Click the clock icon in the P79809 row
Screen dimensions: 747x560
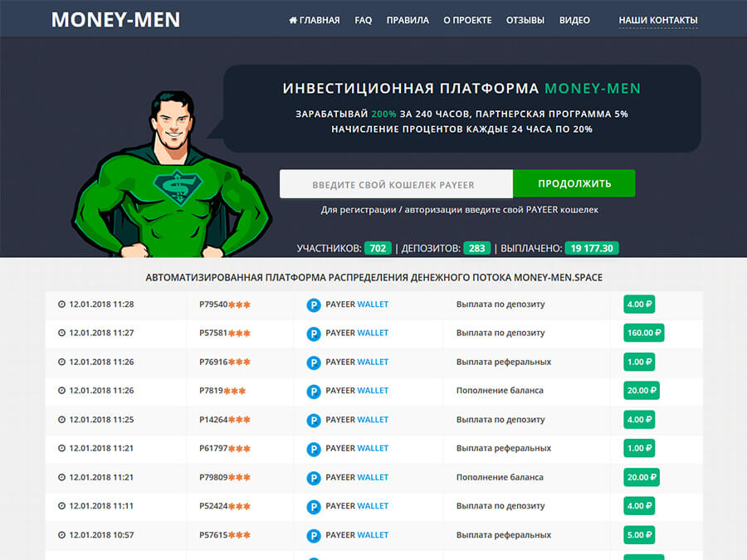[x=62, y=477]
